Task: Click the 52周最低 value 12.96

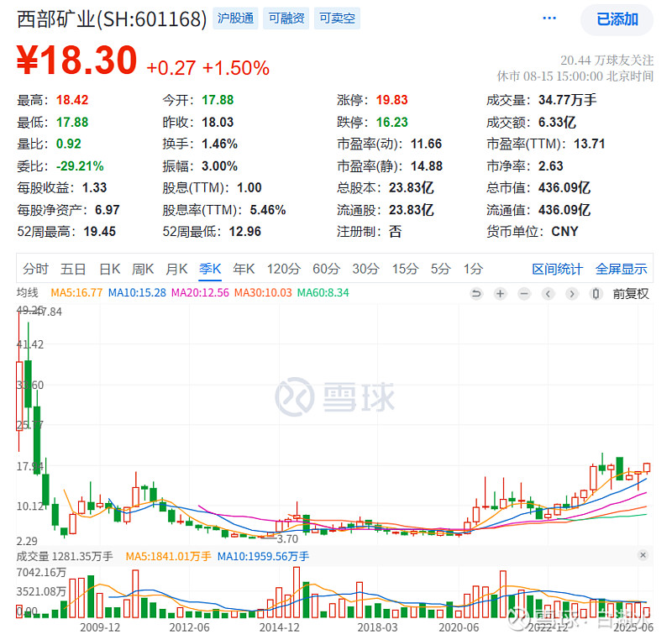Action: 244,232
